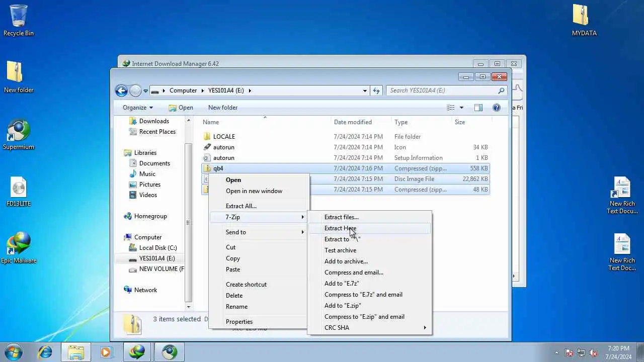Choose Extract Here in 7-Zip submenu

370,228
